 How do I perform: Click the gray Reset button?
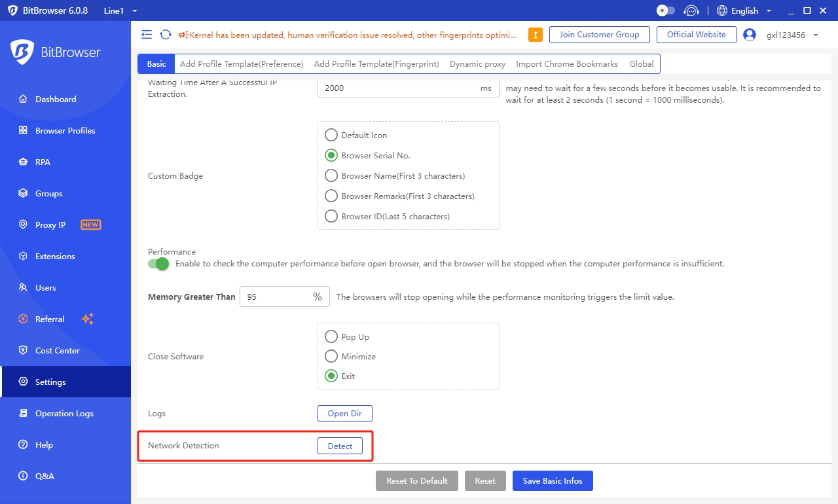point(485,480)
